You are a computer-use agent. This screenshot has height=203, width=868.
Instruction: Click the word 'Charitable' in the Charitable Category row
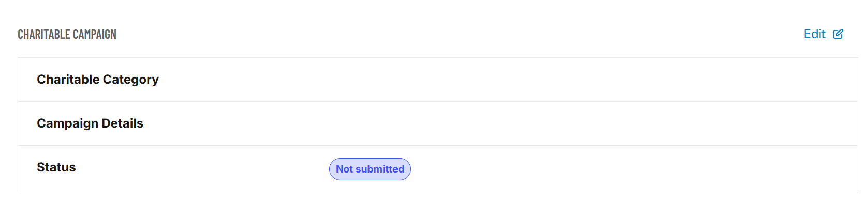(x=68, y=80)
